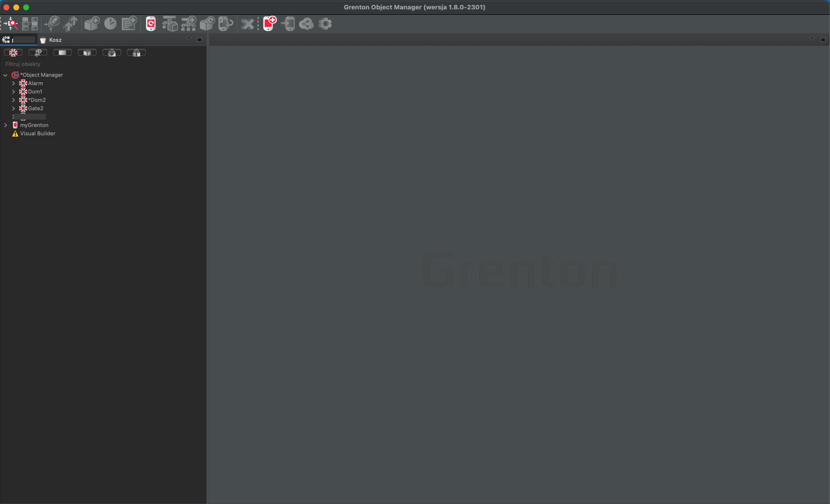
Task: Click the double up-arrow upgrade toolbar icon
Action: 71,23
